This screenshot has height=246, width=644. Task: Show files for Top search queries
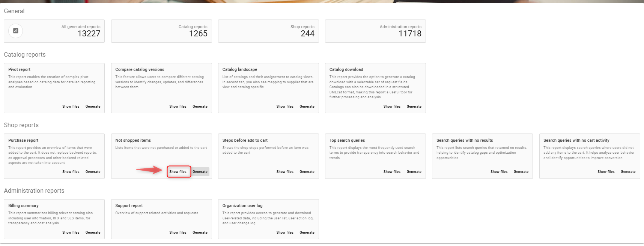pyautogui.click(x=392, y=172)
